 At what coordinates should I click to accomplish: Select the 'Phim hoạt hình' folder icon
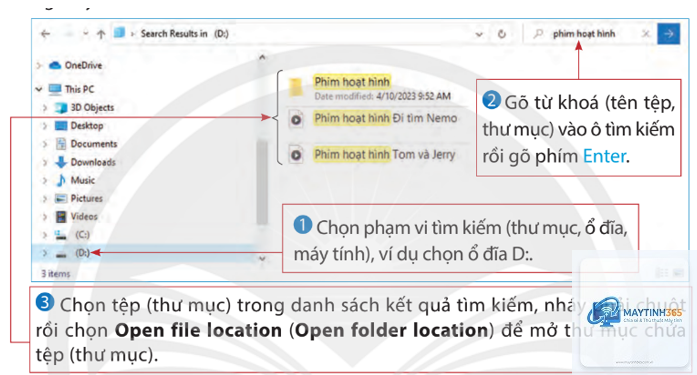[296, 87]
